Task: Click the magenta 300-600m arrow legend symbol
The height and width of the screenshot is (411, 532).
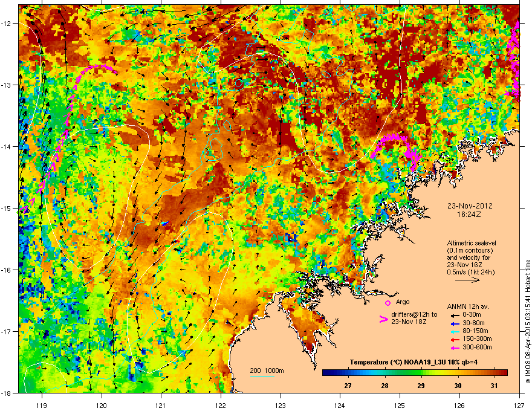Action: (455, 348)
